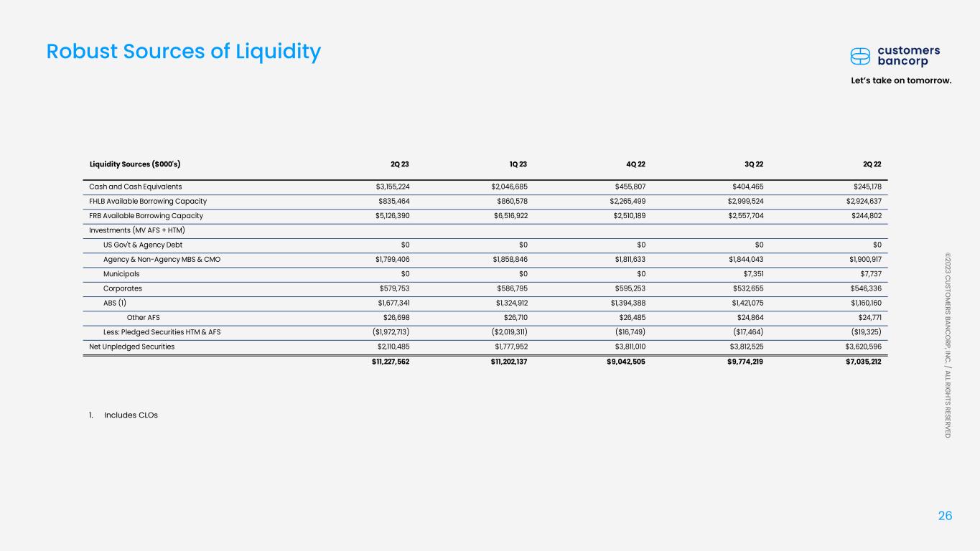This screenshot has height=551, width=980.
Task: Select the "FHLB Available Borrowing Capacity" row label
Action: coord(148,201)
